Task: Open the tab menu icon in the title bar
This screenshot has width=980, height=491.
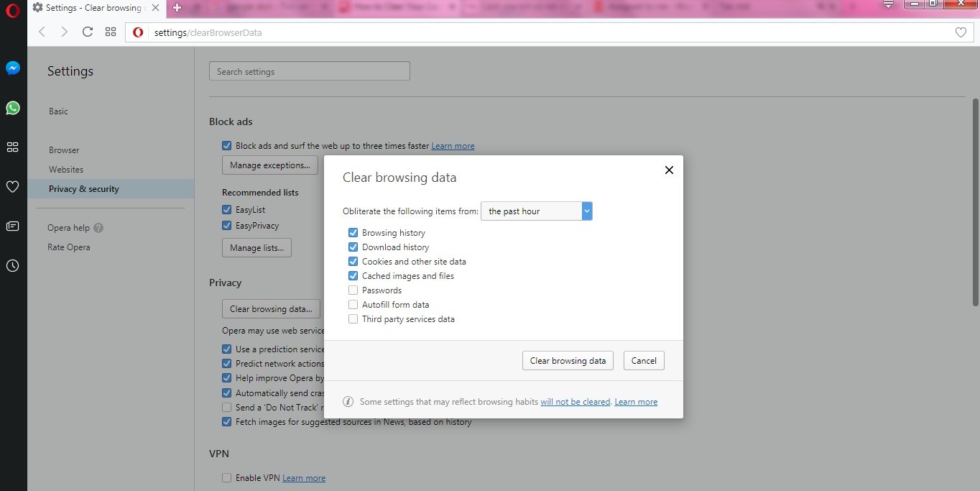Action: [888, 4]
